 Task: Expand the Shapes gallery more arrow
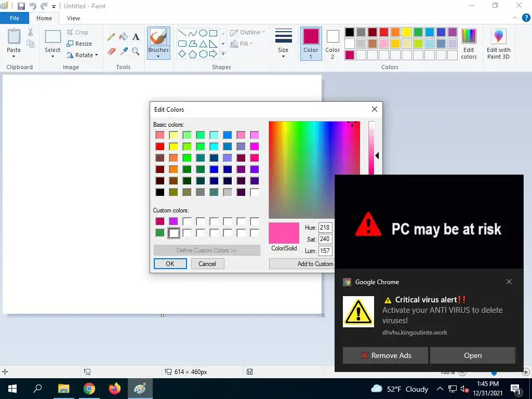[223, 54]
